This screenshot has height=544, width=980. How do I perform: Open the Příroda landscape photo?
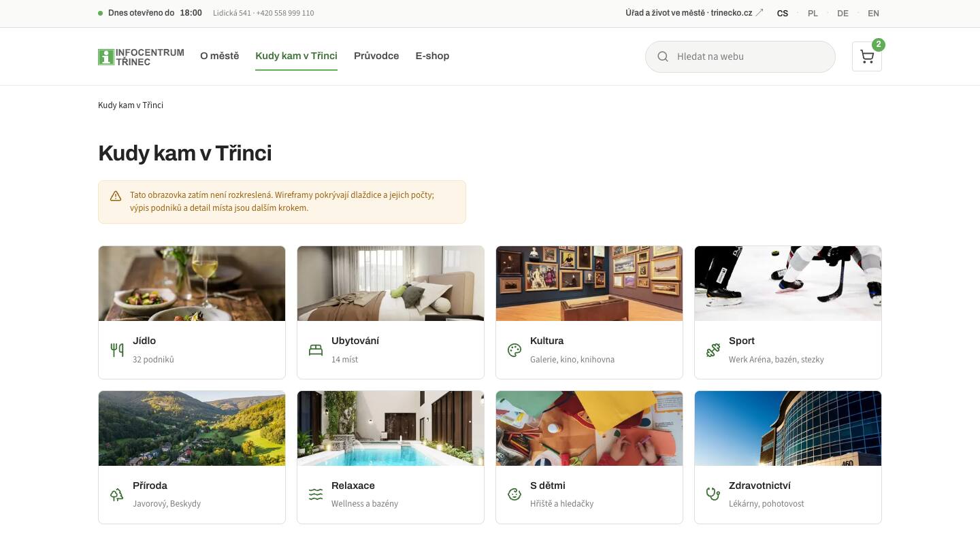click(x=192, y=428)
